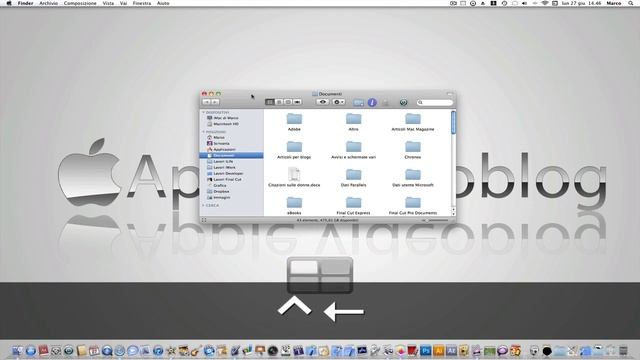Toggle the toolbar pill button in title bar

pos(449,94)
